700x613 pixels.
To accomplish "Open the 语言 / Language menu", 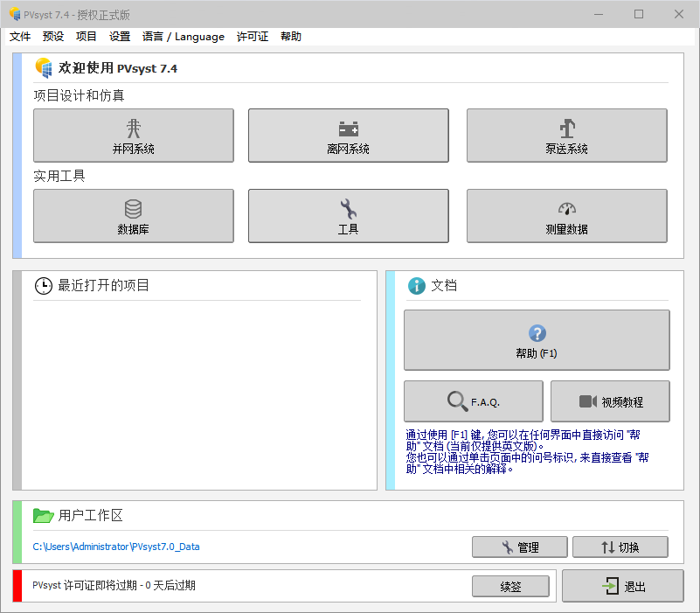I will pyautogui.click(x=183, y=37).
